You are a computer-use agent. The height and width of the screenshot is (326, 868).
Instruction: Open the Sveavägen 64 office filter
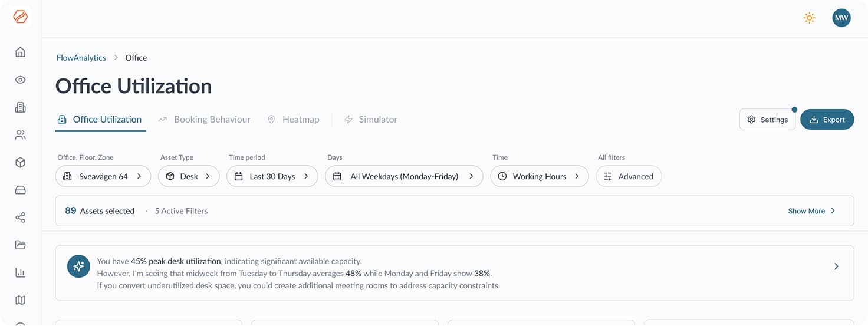pyautogui.click(x=103, y=176)
